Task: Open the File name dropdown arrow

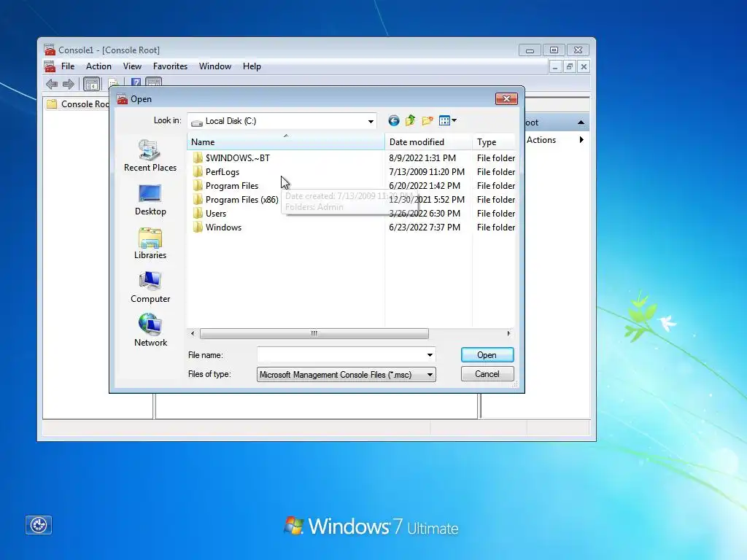Action: (430, 355)
